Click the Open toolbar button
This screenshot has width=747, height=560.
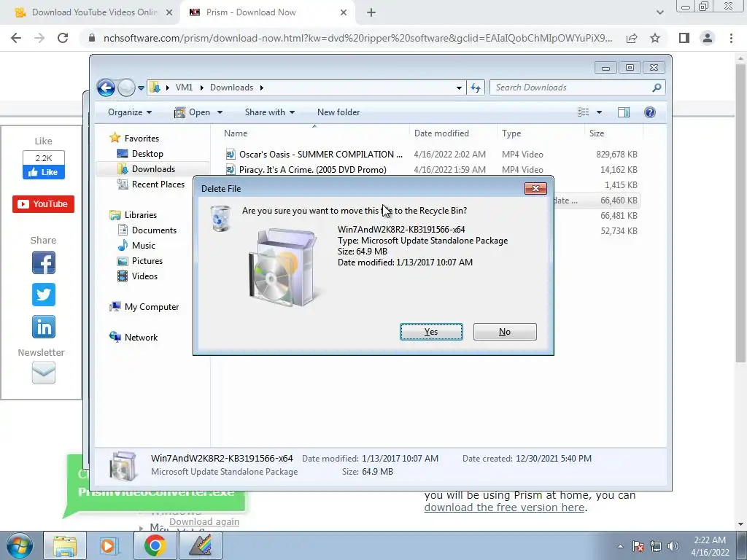[193, 112]
